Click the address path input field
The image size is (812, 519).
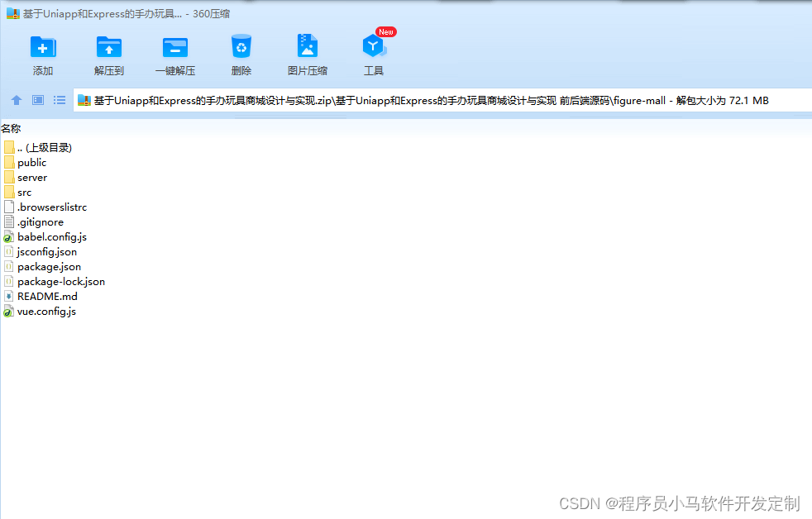(x=442, y=100)
